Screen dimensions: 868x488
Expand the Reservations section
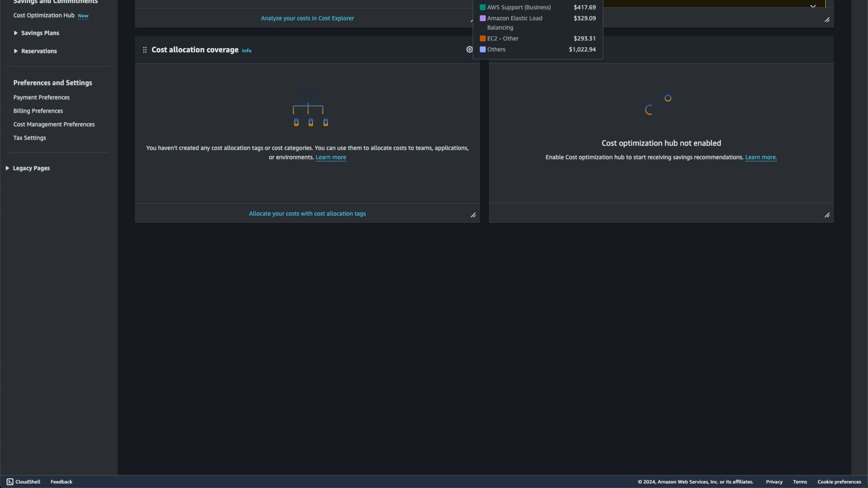click(x=16, y=51)
